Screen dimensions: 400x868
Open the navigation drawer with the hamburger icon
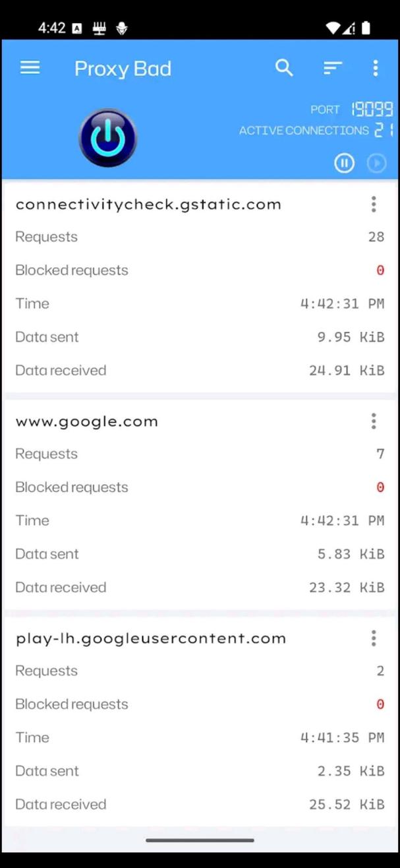30,67
